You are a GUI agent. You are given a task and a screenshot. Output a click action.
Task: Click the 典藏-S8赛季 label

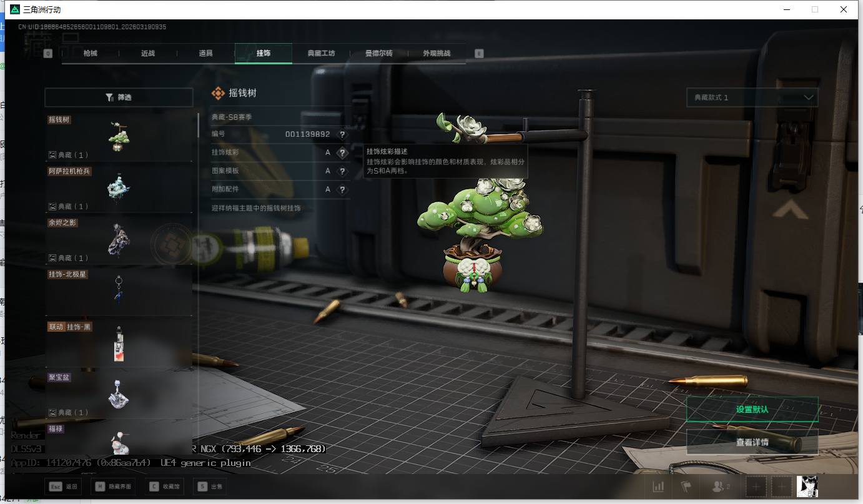(x=232, y=117)
